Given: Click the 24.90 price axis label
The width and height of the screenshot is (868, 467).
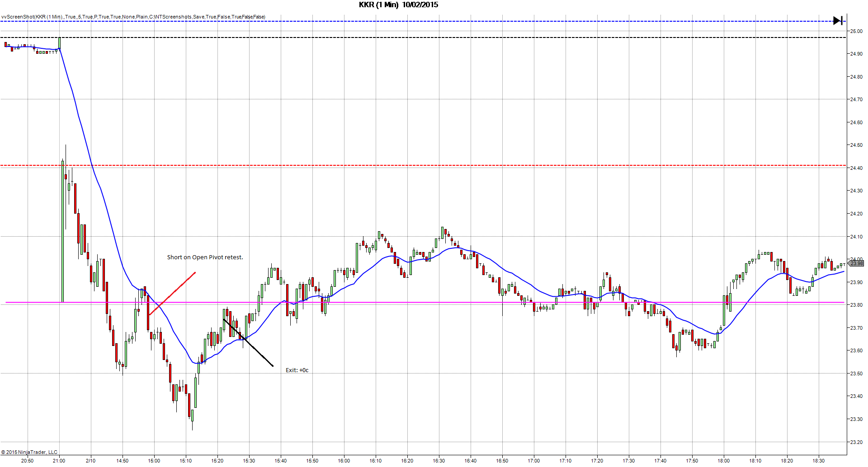Looking at the screenshot, I should 856,54.
